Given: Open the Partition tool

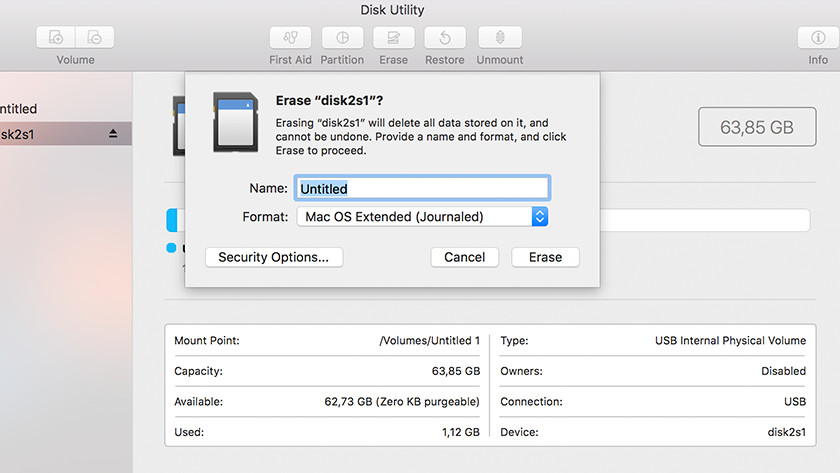Looking at the screenshot, I should (x=342, y=38).
